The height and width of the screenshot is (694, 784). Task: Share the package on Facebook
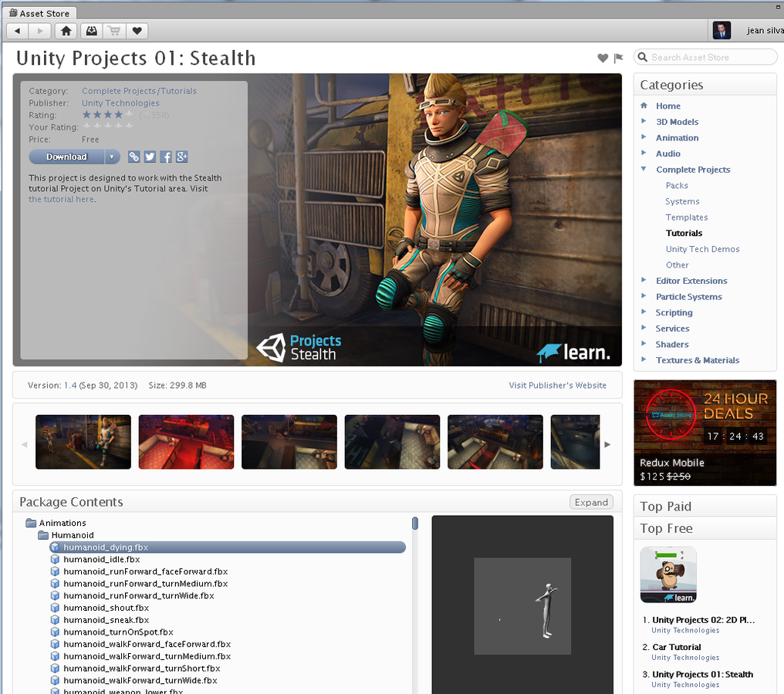click(x=166, y=157)
